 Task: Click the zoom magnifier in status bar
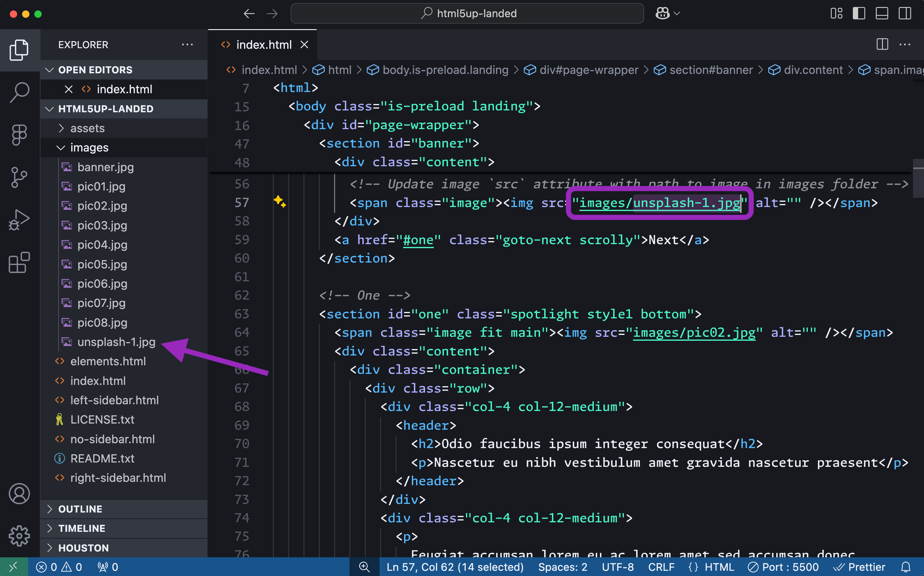point(364,567)
